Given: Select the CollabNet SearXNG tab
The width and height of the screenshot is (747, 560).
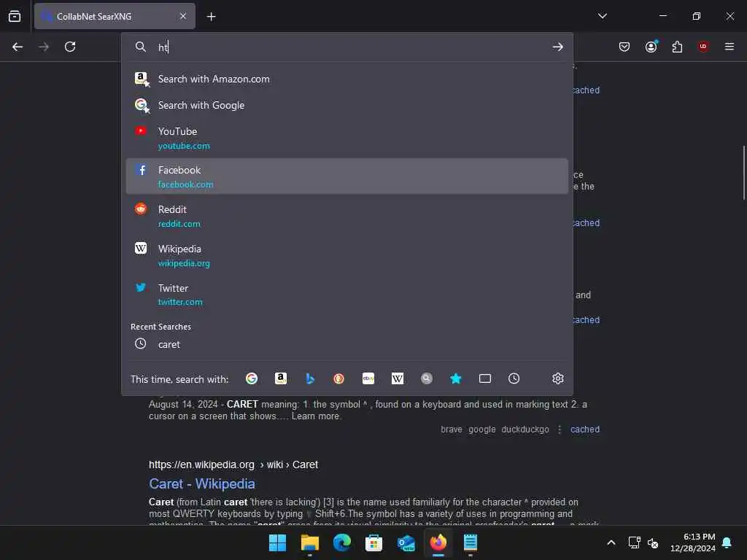Looking at the screenshot, I should click(x=115, y=16).
